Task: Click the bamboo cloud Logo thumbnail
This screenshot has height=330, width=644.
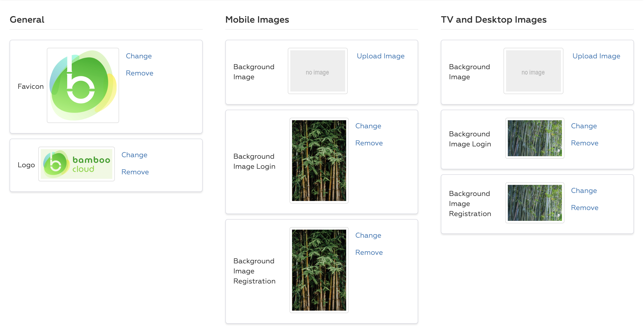Action: [x=77, y=164]
